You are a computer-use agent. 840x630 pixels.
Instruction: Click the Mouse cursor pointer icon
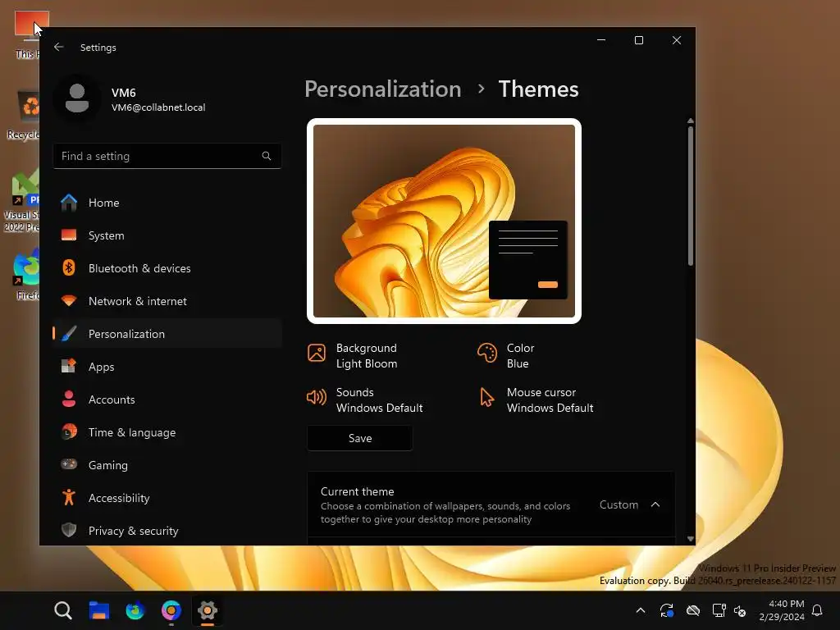pyautogui.click(x=486, y=397)
